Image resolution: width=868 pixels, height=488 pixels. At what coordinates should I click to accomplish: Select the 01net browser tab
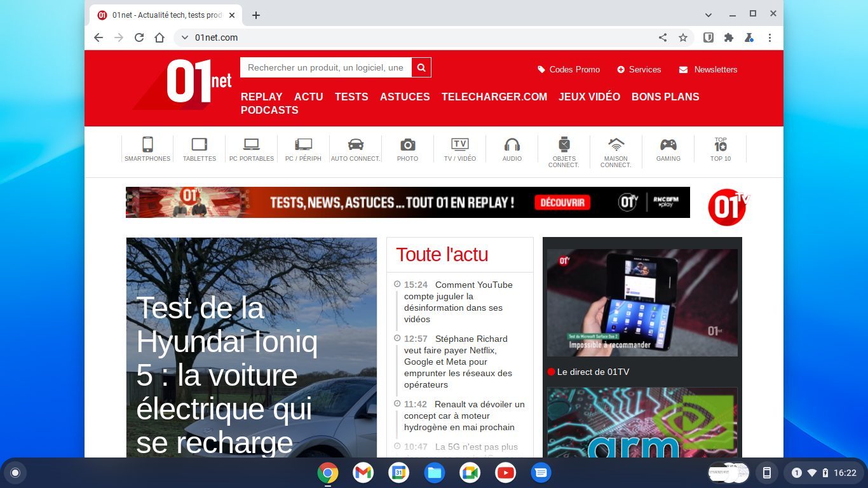(166, 15)
